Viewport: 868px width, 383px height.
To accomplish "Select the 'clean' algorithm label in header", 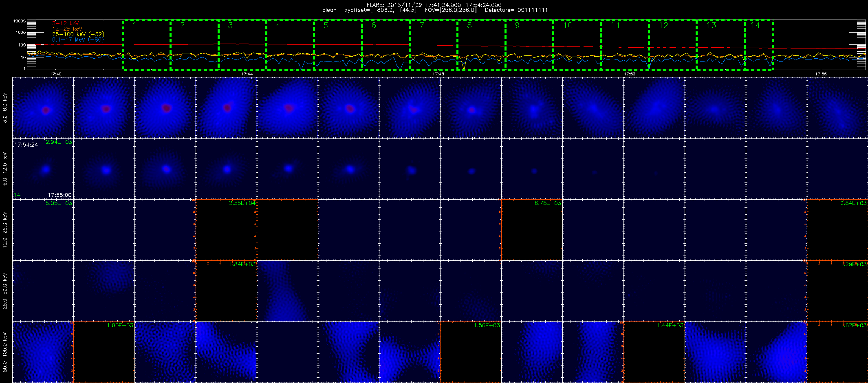I will [x=329, y=10].
